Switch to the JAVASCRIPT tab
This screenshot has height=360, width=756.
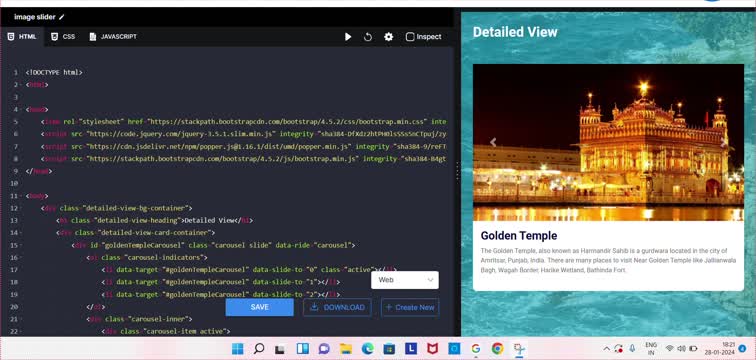coord(113,37)
